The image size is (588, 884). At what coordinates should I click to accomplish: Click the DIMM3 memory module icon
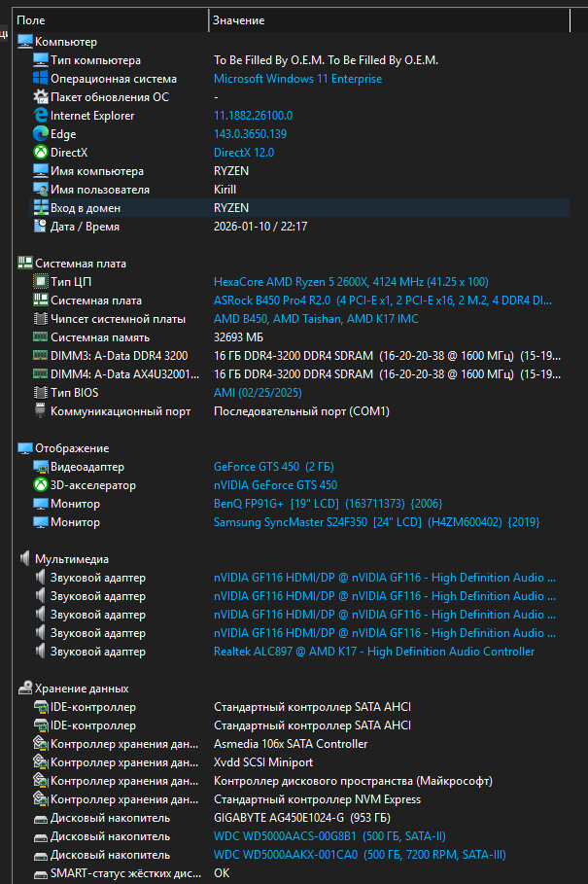tap(41, 356)
